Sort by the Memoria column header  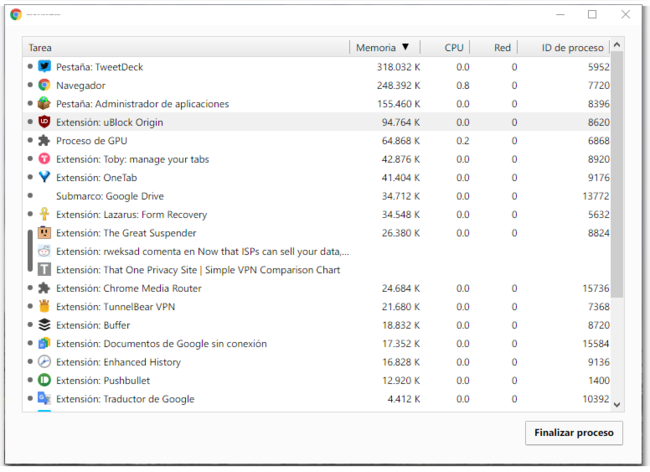385,48
